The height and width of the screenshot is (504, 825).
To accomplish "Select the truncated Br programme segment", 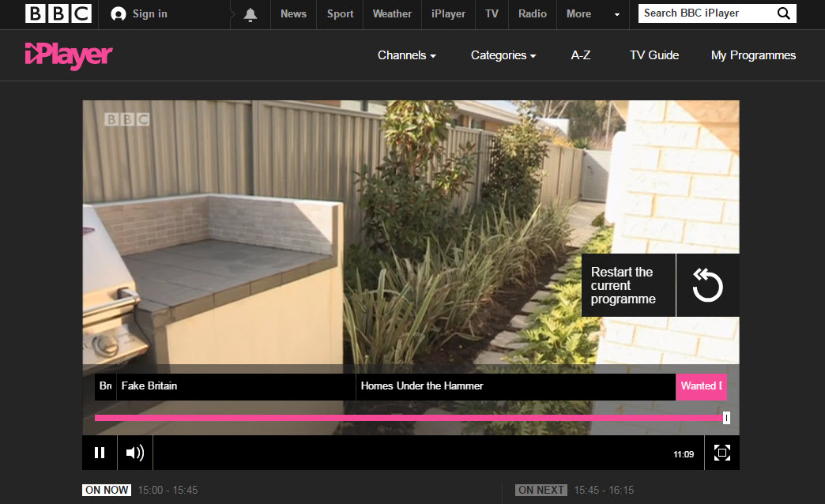I will coord(105,386).
